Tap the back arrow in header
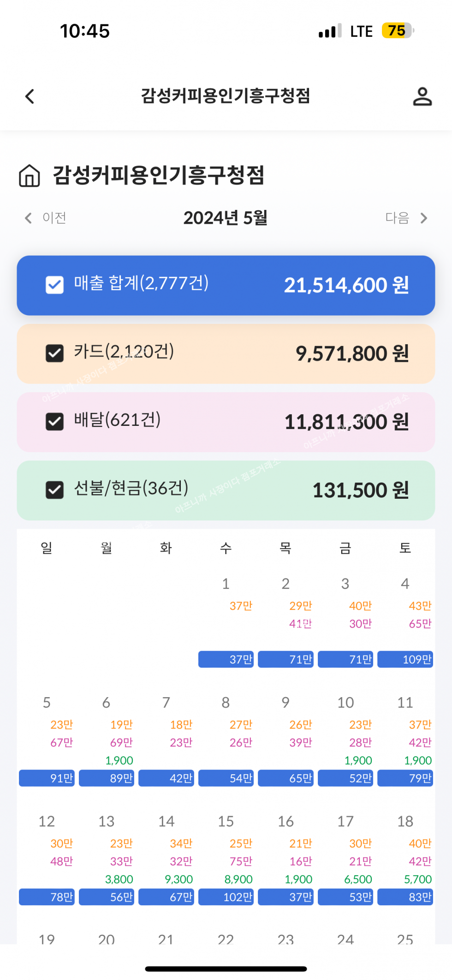 tap(30, 96)
